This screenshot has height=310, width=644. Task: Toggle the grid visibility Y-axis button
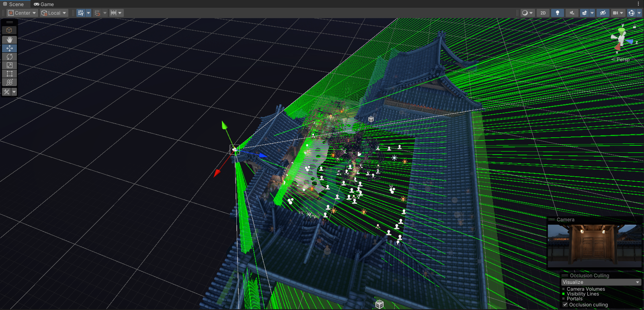click(81, 13)
